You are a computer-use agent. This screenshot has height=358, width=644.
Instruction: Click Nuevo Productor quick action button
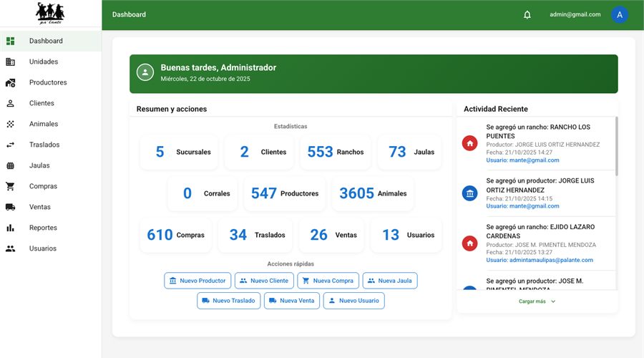(x=197, y=281)
